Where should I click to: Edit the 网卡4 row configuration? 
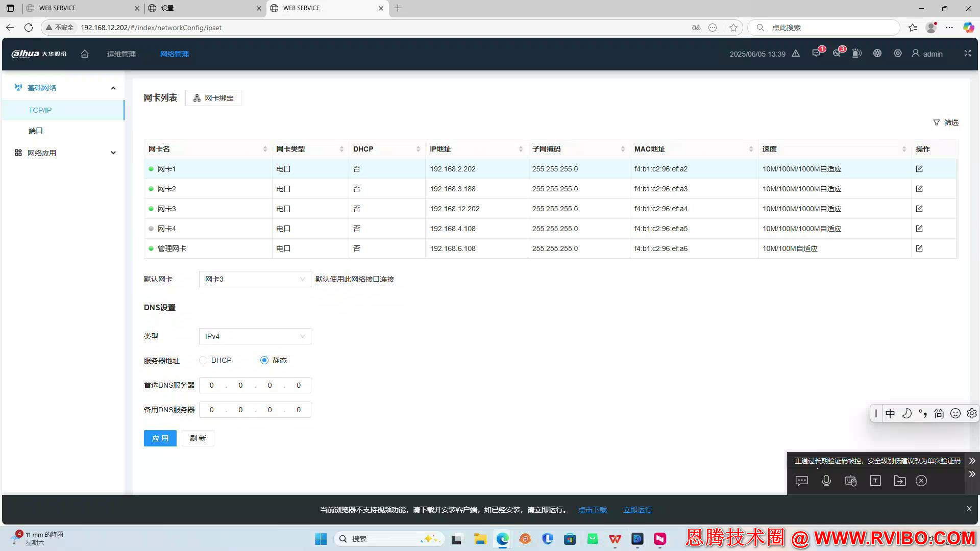coord(919,229)
